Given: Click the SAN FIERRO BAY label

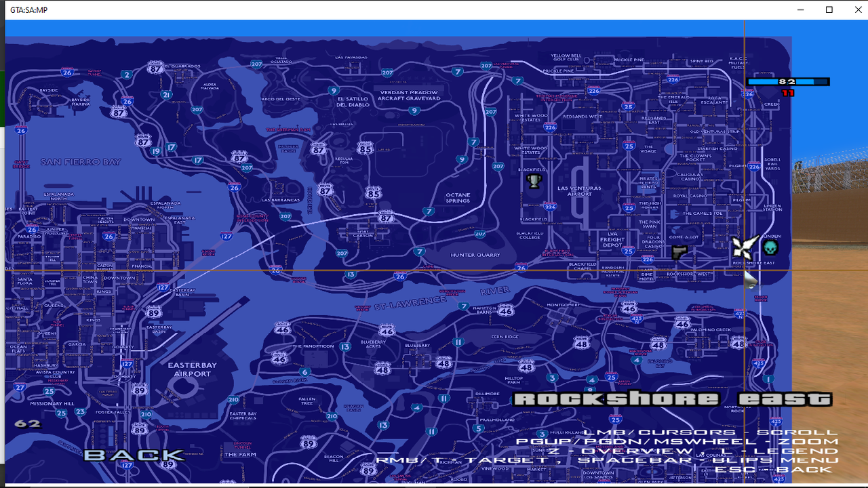Looking at the screenshot, I should 81,162.
